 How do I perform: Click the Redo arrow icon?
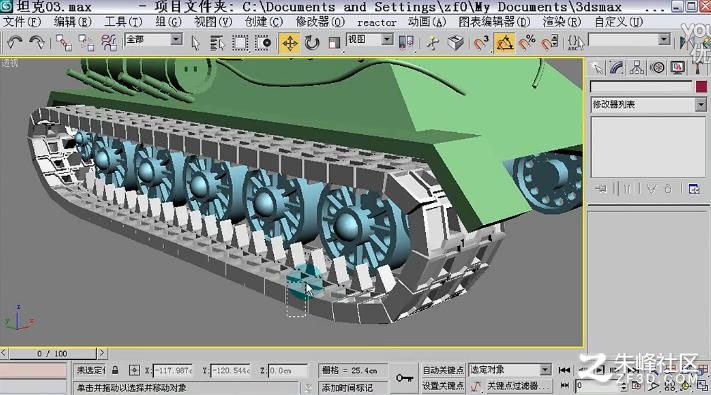pos(37,43)
